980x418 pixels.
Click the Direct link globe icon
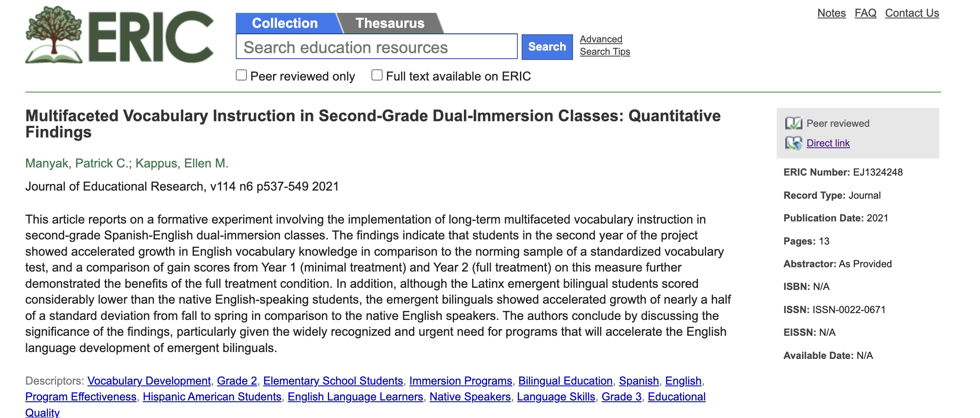[793, 143]
